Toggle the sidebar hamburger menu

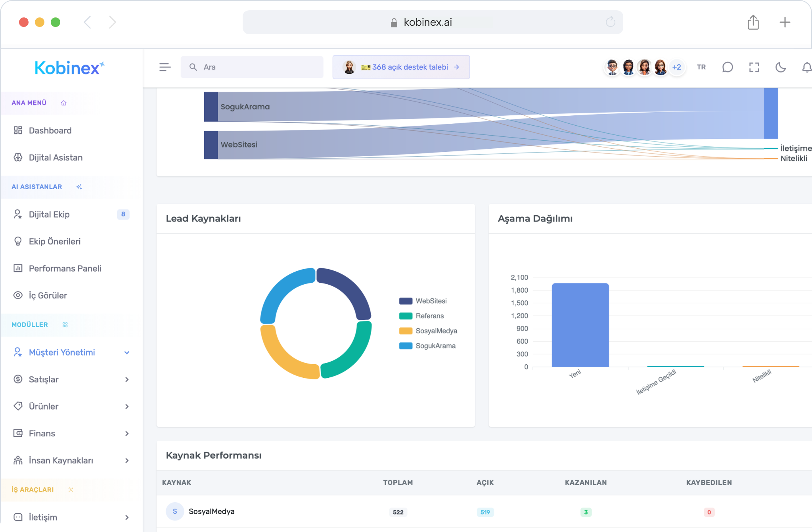(165, 67)
